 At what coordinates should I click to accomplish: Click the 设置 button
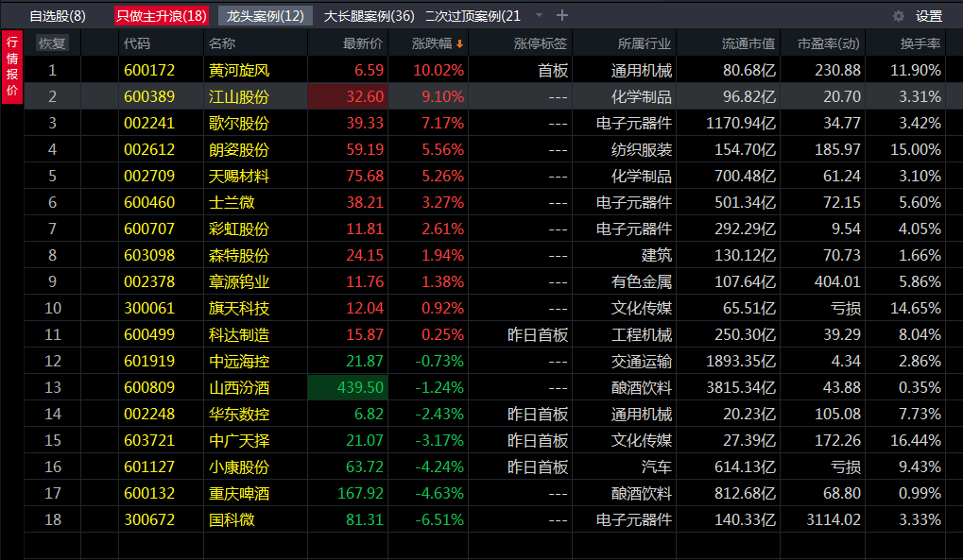click(x=929, y=16)
